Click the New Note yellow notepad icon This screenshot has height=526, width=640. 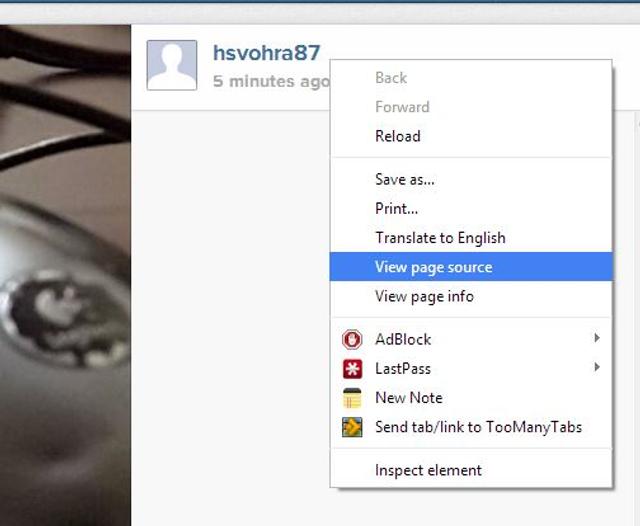[352, 398]
